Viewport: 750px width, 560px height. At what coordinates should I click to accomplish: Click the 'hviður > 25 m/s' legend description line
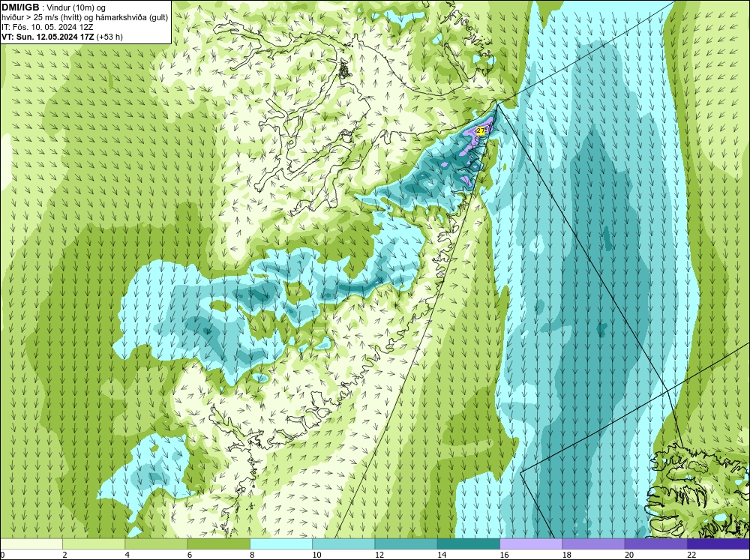pos(85,17)
